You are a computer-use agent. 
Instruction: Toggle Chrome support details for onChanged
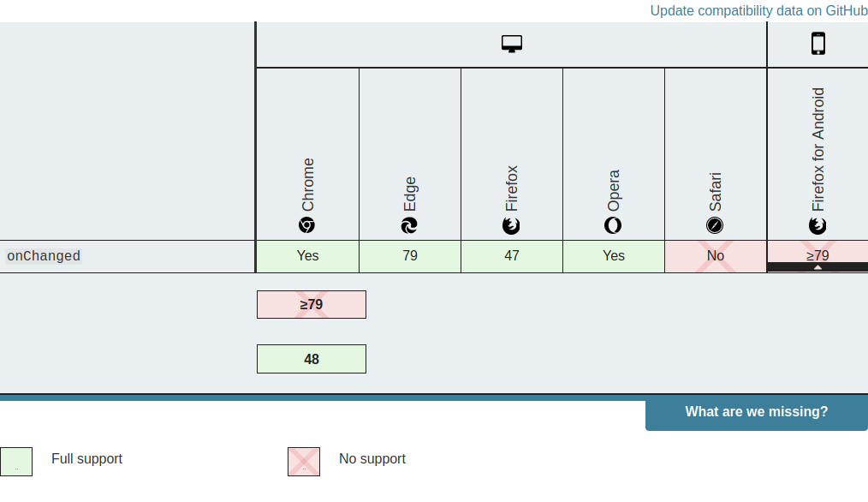[x=307, y=255]
